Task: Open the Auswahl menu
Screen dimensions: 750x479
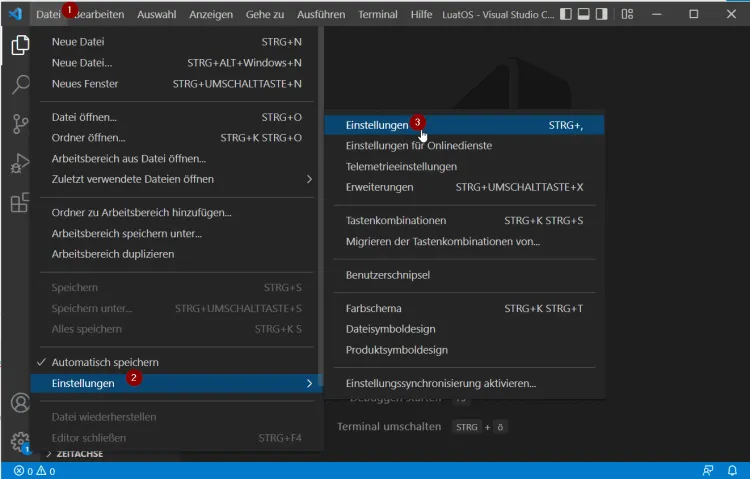Action: [156, 14]
